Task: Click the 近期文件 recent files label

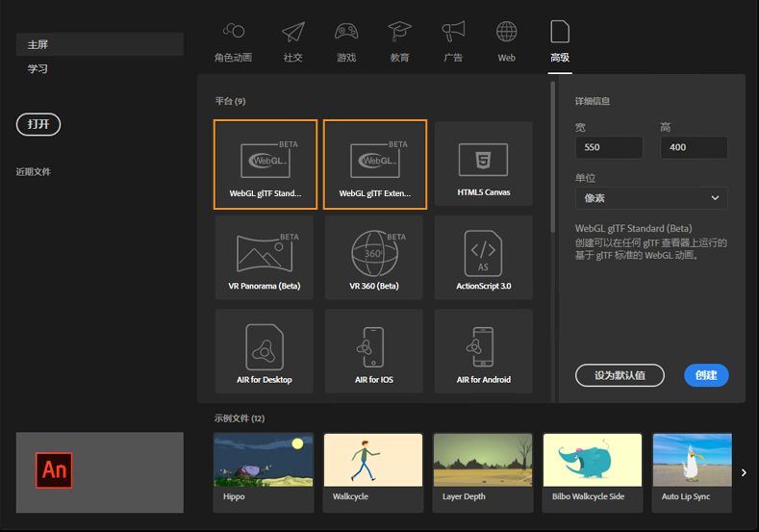Action: [x=34, y=171]
